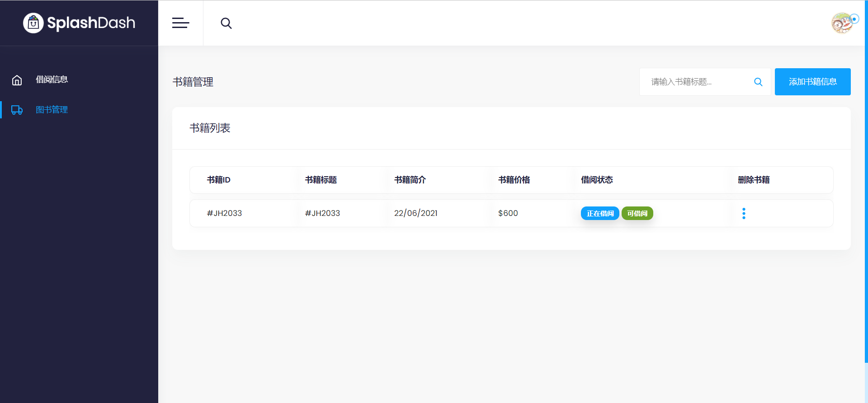Viewport: 868px width, 403px height.
Task: Select the 22/06/2021 cell
Action: [x=416, y=213]
